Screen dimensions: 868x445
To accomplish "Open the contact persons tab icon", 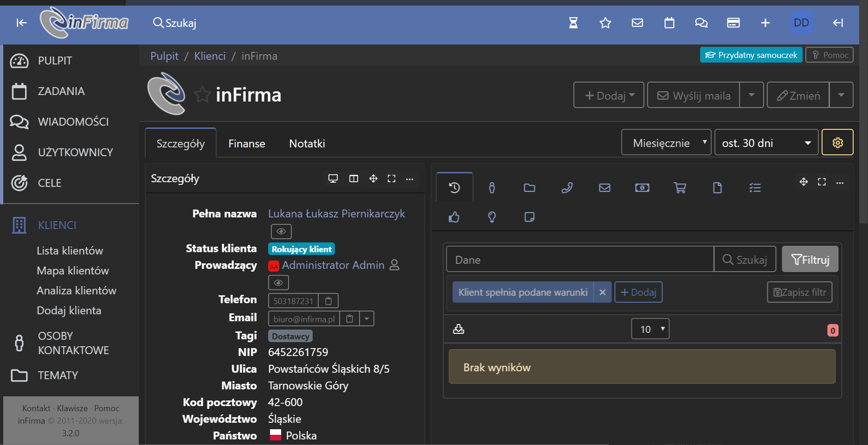I will (x=492, y=188).
